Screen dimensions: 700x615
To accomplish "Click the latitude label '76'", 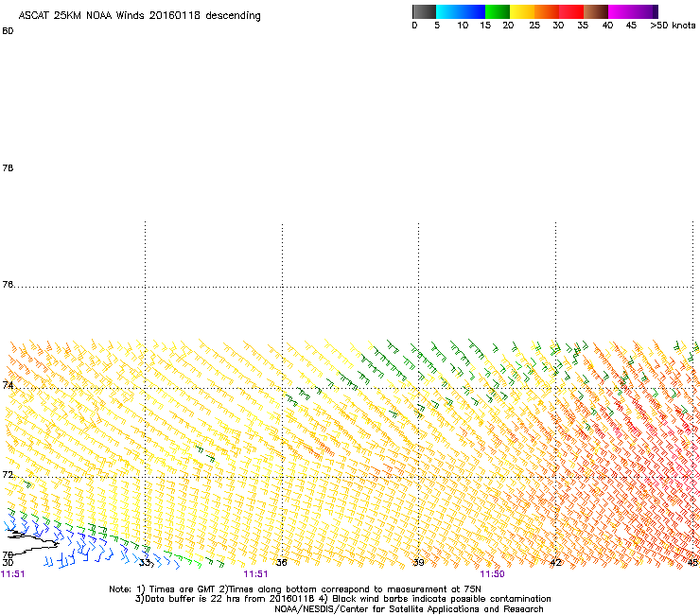I will click(8, 285).
